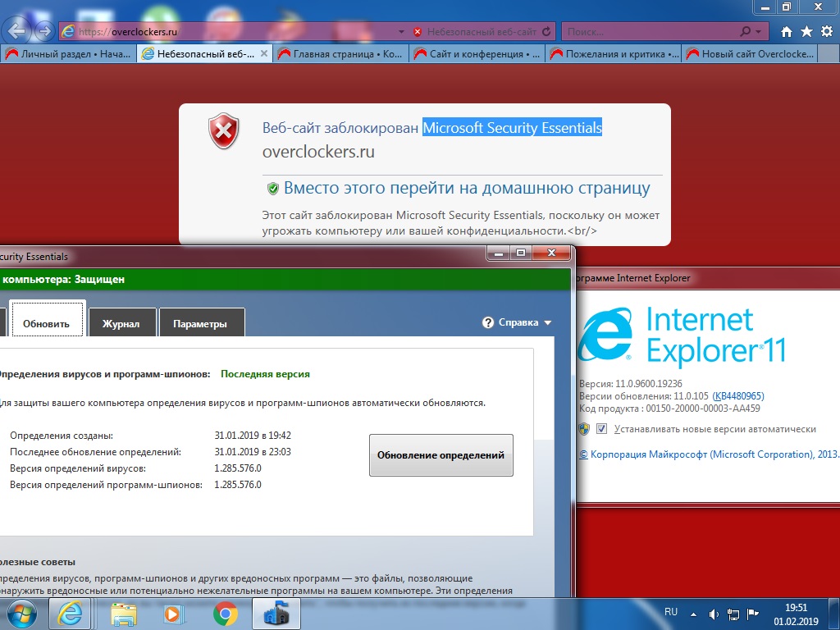This screenshot has width=840, height=630.
Task: Open Microsoft Security Essentials taskbar icon
Action: [276, 614]
